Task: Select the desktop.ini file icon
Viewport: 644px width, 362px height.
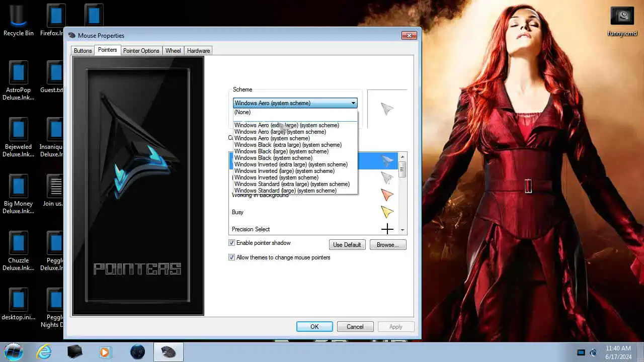Action: [18, 304]
